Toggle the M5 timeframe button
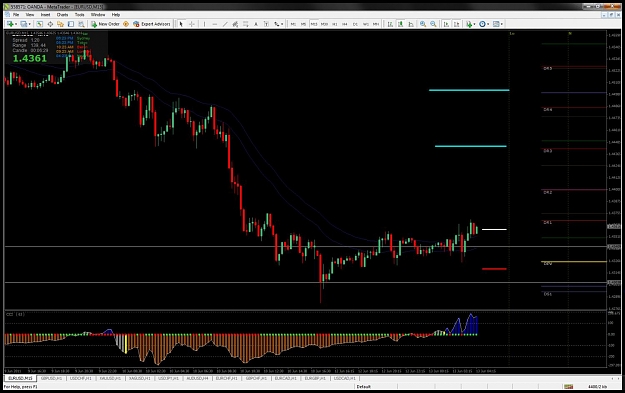 [x=303, y=24]
